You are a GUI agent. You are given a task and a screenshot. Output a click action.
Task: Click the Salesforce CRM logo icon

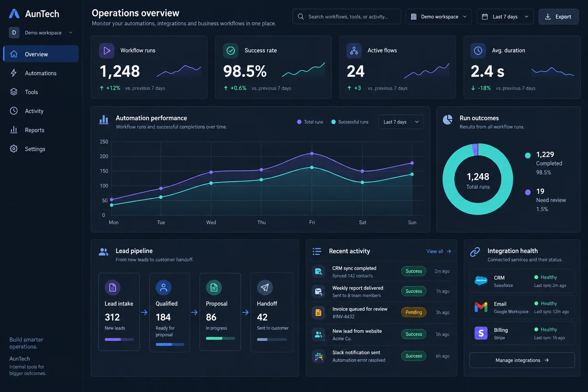pos(481,281)
